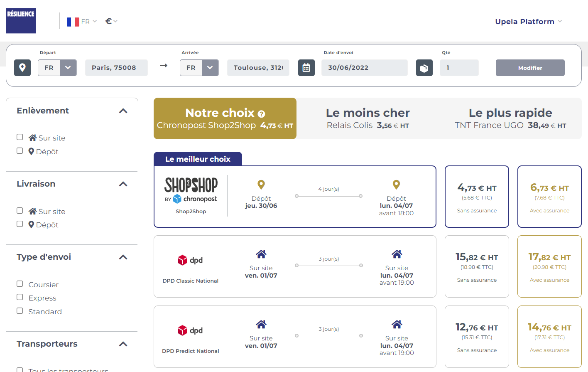Choose DPD Predict 14,76 € HT avec assurance
The image size is (588, 372).
click(x=549, y=337)
